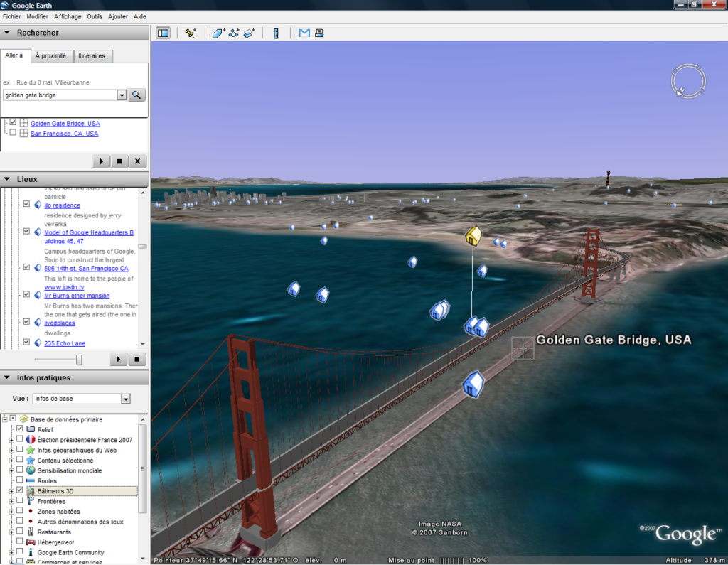
Task: Play tour in Lieux panel
Action: pyautogui.click(x=119, y=359)
